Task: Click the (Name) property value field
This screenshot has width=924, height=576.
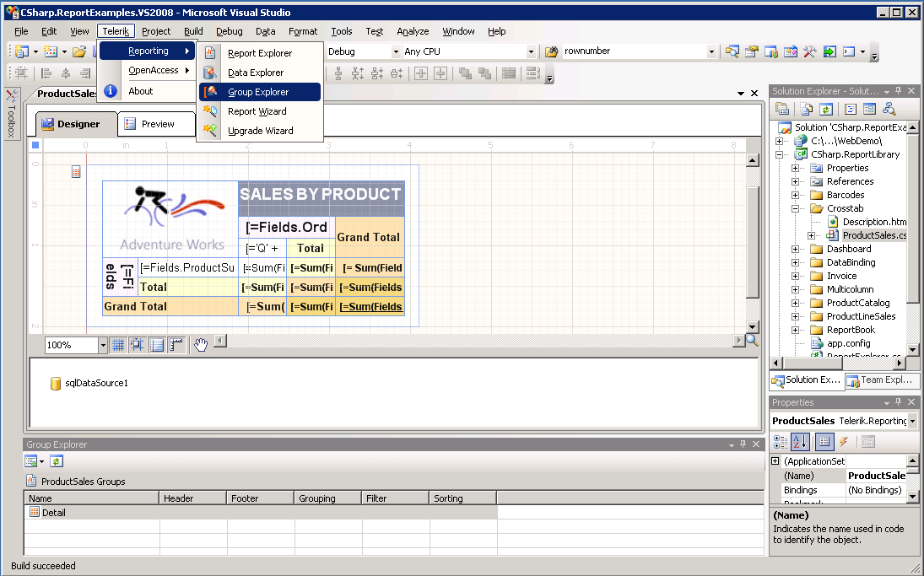Action: (x=876, y=476)
